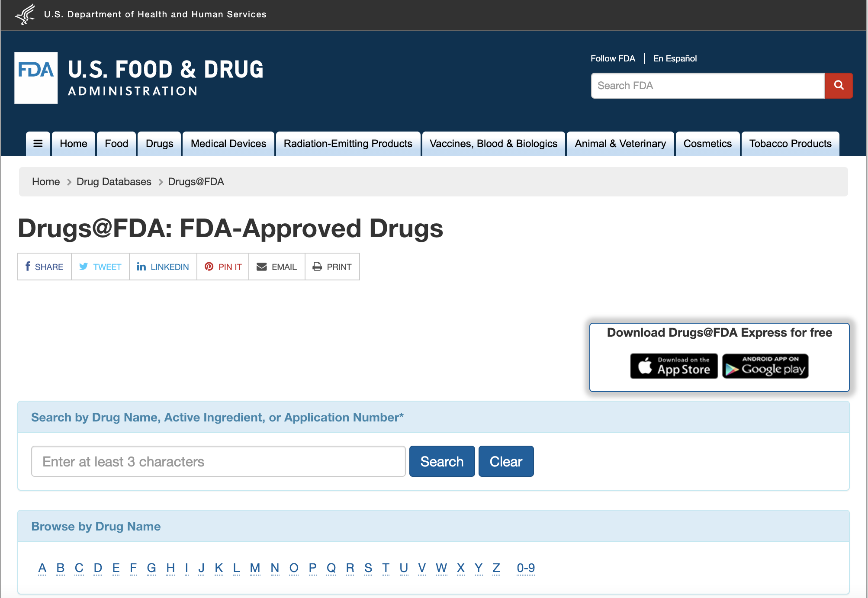The width and height of the screenshot is (868, 598).
Task: Click the FDA logo in the header
Action: (x=36, y=78)
